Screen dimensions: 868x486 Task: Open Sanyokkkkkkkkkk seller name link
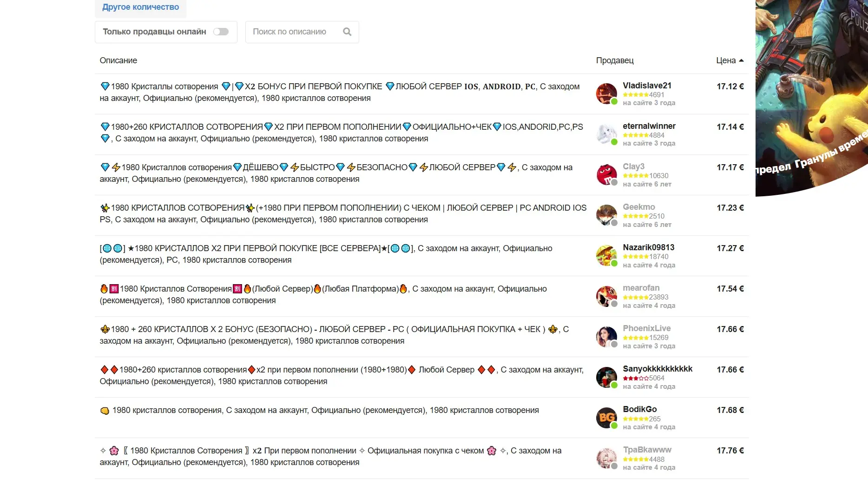click(658, 369)
